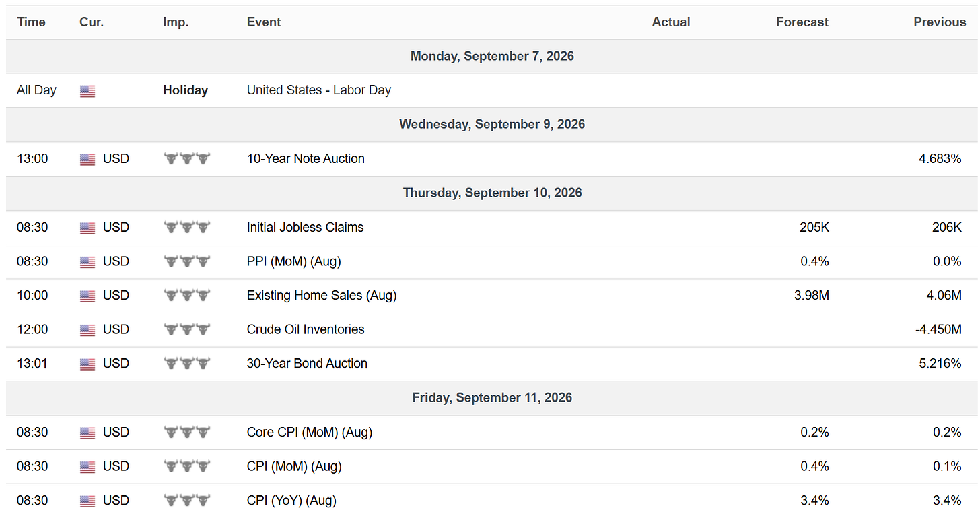
Task: Click the Imp. column header
Action: tap(176, 22)
